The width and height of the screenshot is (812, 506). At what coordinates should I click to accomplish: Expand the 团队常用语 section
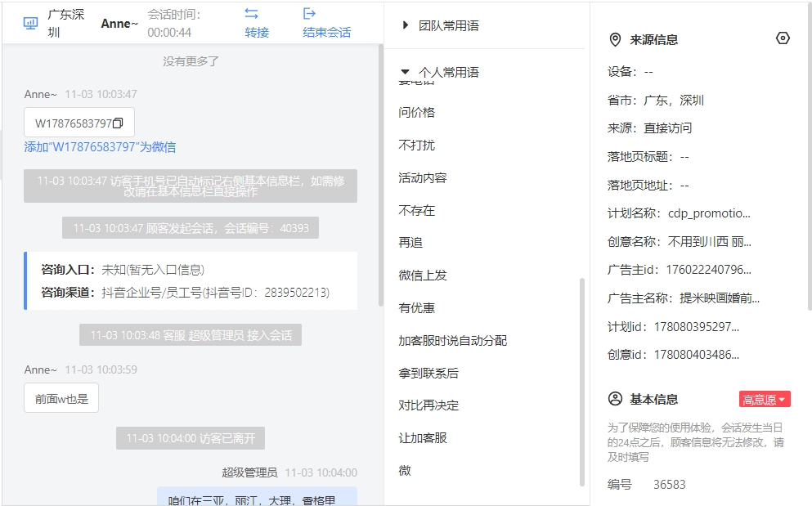pyautogui.click(x=406, y=25)
